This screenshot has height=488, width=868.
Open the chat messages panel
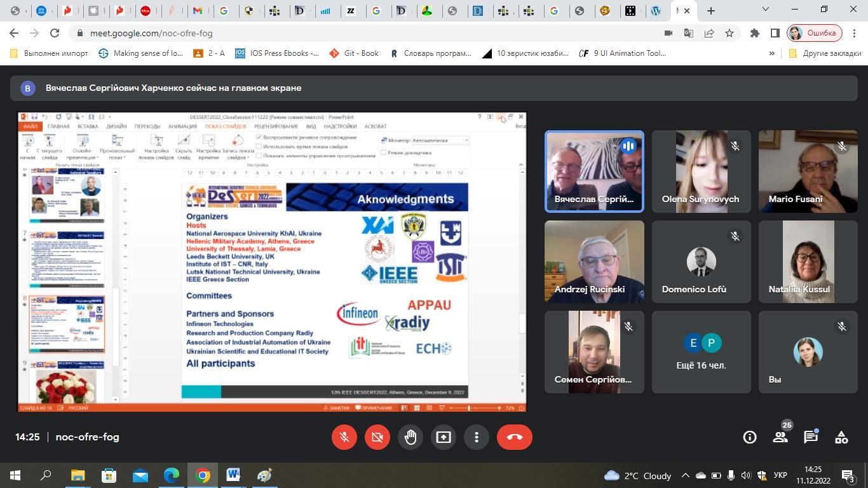811,437
